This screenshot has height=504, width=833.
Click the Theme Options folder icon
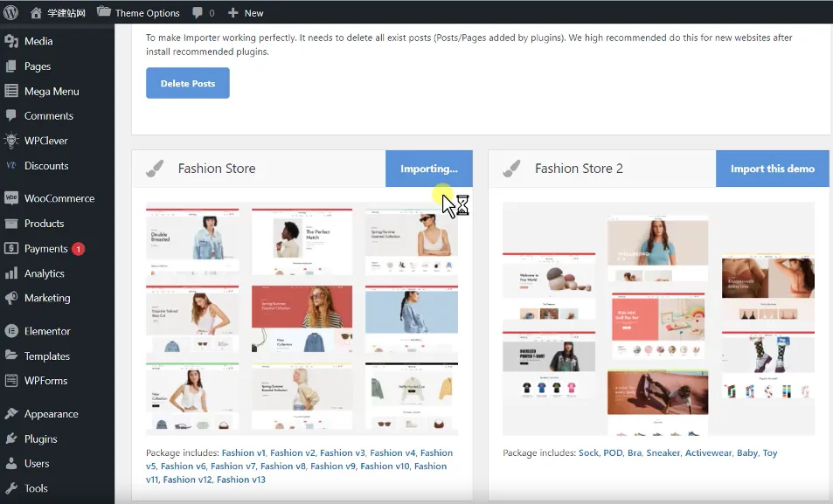[x=104, y=12]
